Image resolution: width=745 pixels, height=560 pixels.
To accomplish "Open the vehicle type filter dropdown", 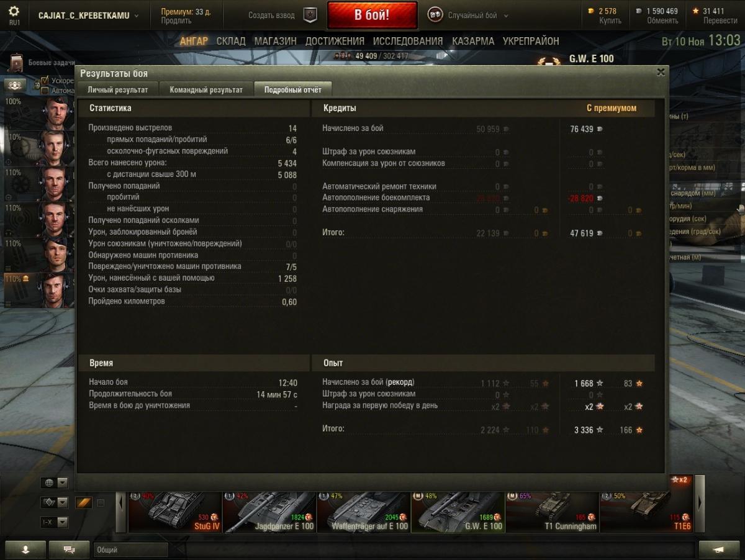I will point(54,502).
